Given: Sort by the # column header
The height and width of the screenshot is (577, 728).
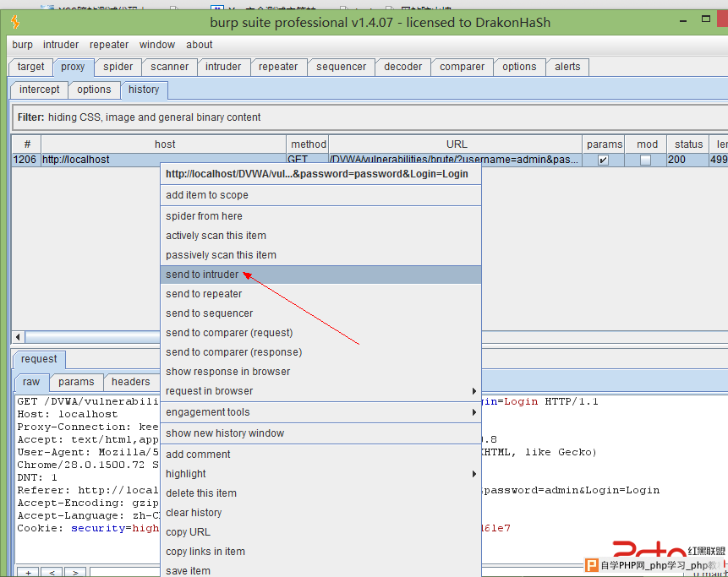Looking at the screenshot, I should pyautogui.click(x=27, y=144).
